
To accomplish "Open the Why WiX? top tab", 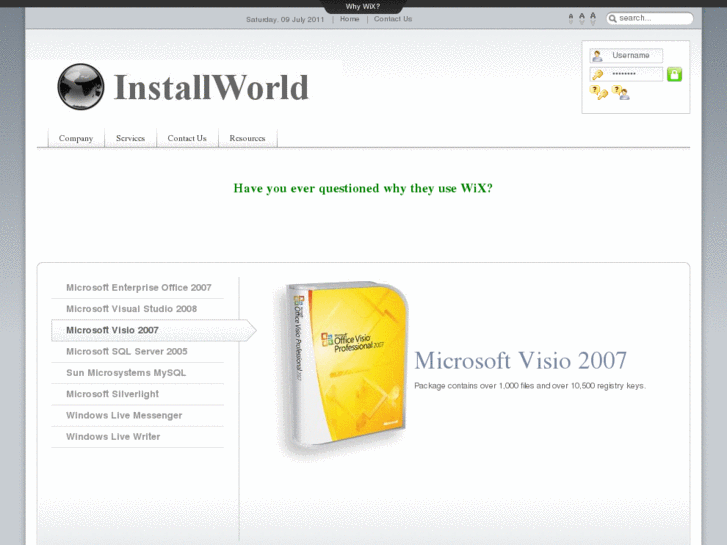I will [363, 6].
